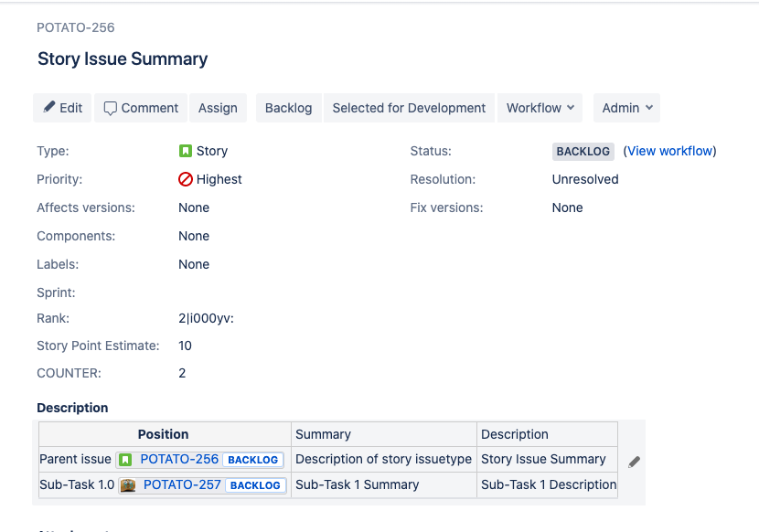Click the green Story type icon
This screenshot has height=532, width=759.
(x=186, y=151)
